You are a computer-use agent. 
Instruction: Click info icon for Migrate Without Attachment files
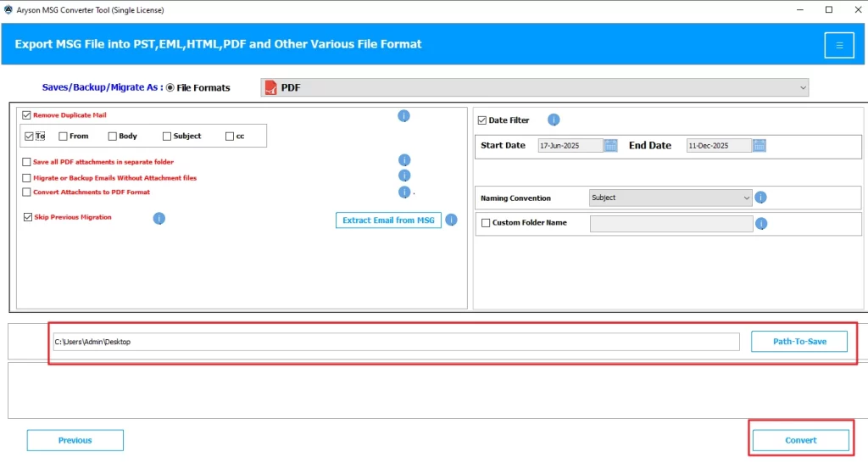click(404, 176)
